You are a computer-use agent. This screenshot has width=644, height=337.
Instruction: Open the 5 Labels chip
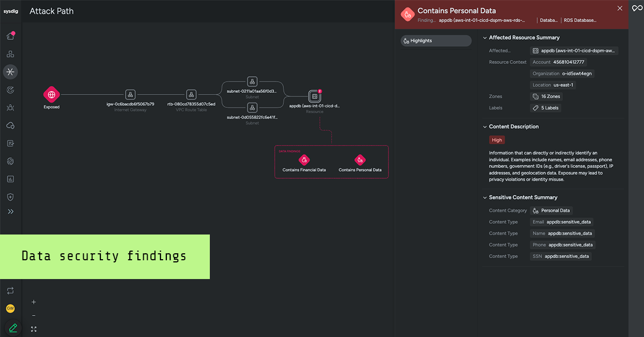pos(546,107)
